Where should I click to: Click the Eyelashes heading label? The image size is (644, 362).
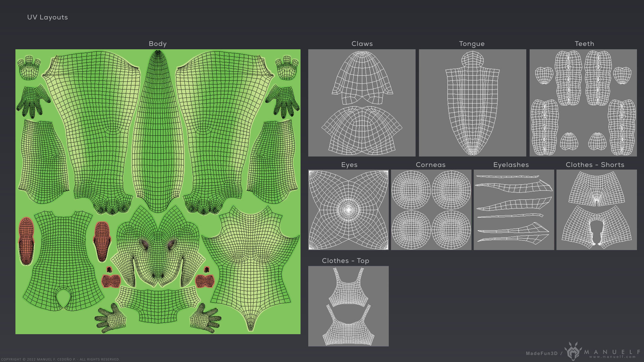(511, 165)
